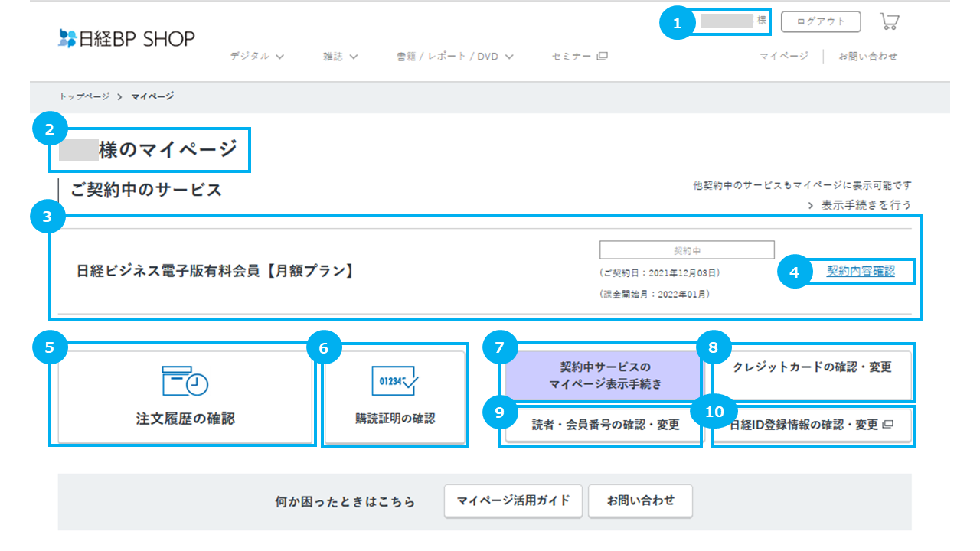
Task: Open お問い合わせ in the header
Action: click(x=868, y=56)
